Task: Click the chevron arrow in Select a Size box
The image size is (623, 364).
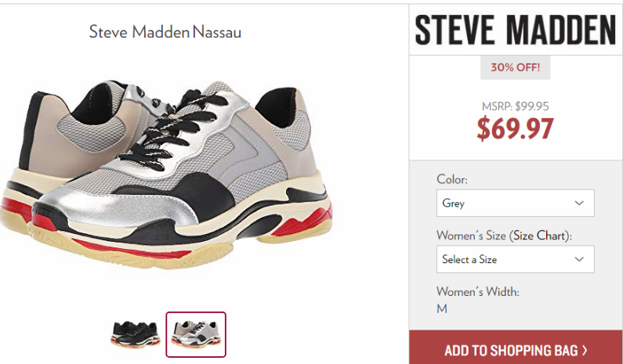Action: pos(579,260)
